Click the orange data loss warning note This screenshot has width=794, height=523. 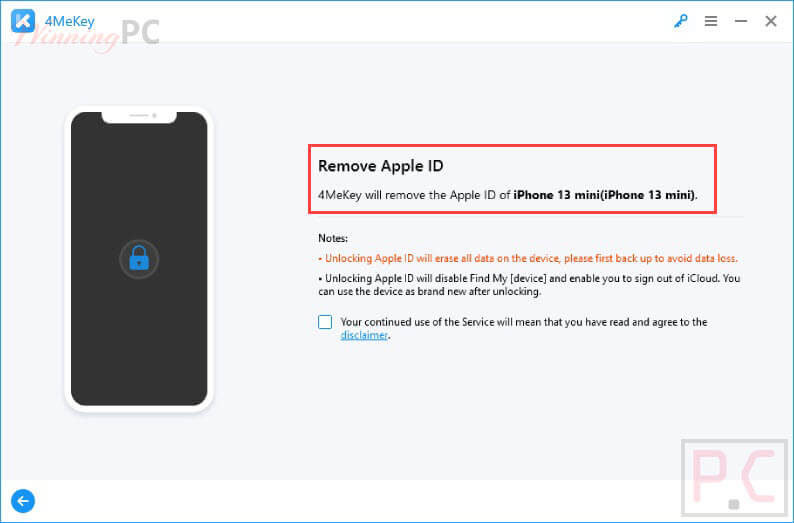[x=528, y=258]
